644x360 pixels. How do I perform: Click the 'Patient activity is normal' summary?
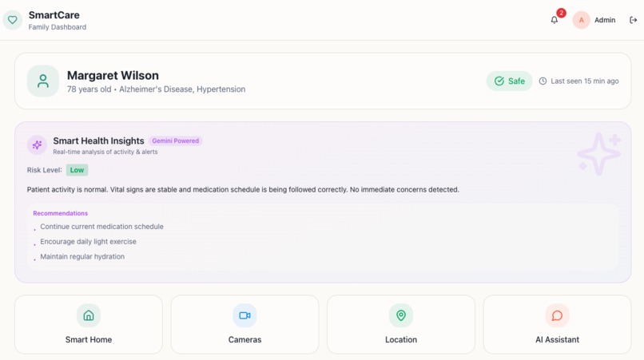tap(243, 190)
